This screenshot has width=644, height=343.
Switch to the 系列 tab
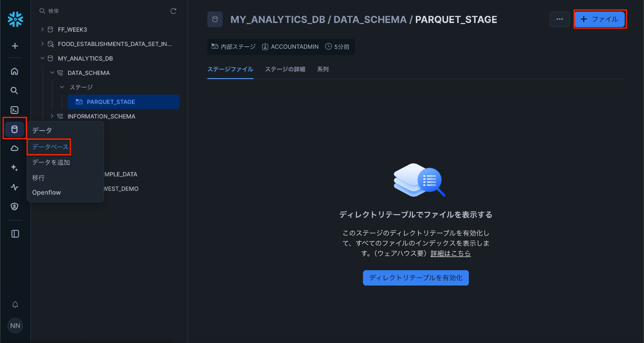[x=323, y=69]
